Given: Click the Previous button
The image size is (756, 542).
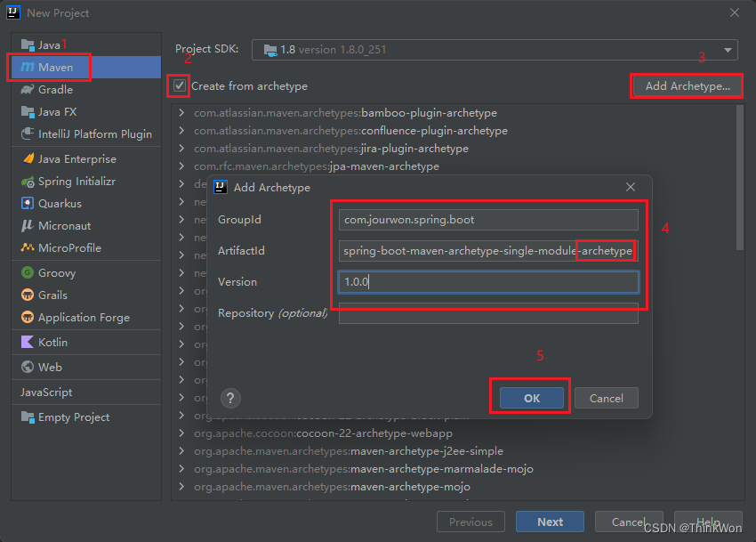Looking at the screenshot, I should (470, 522).
